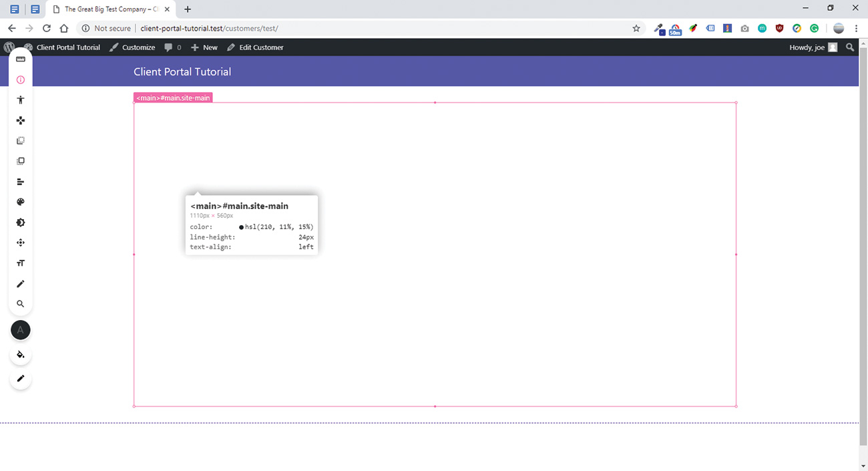868x471 pixels.
Task: Open the typography tool in the left toolbar
Action: pos(20,263)
